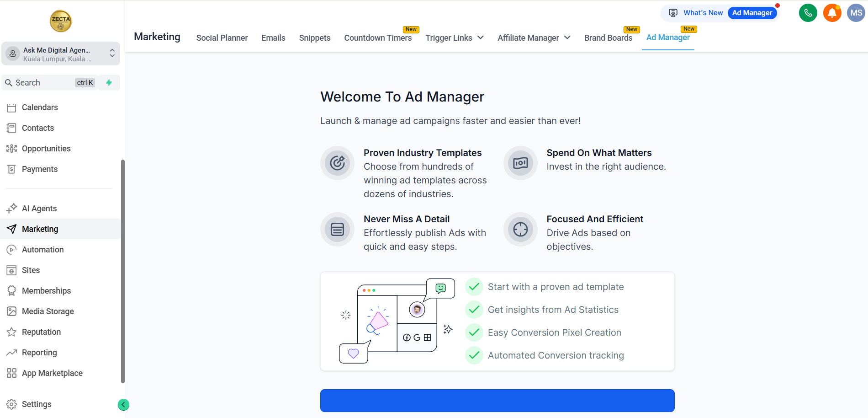Click the 'Automated Conversion tracking' checkmark

tap(474, 355)
